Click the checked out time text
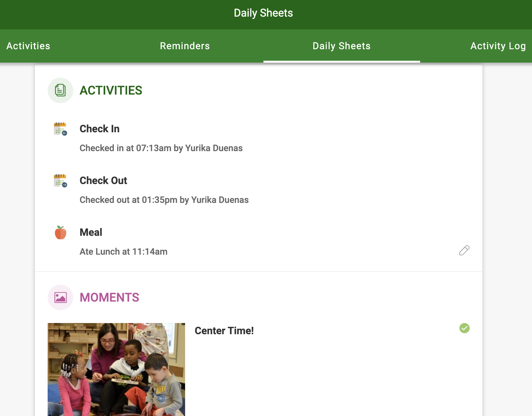532x416 pixels. [164, 200]
